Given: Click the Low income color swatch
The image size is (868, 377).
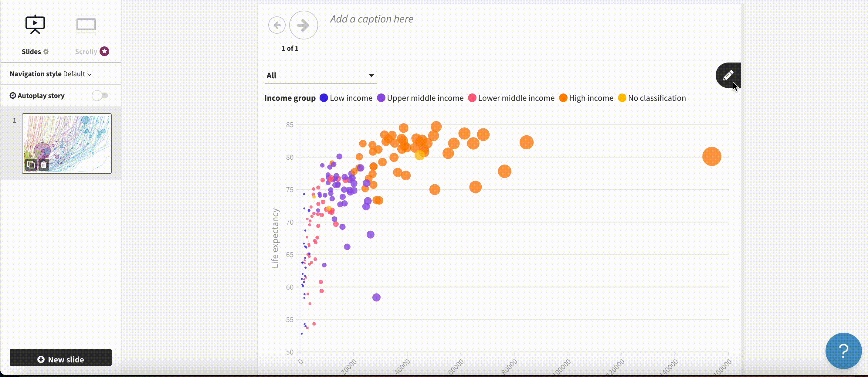Looking at the screenshot, I should 324,98.
